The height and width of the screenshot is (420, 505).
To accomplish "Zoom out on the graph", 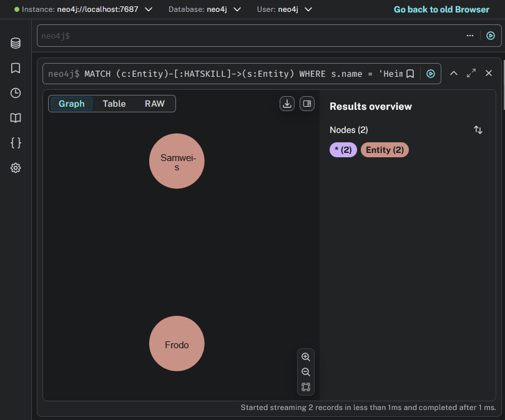I will (306, 372).
